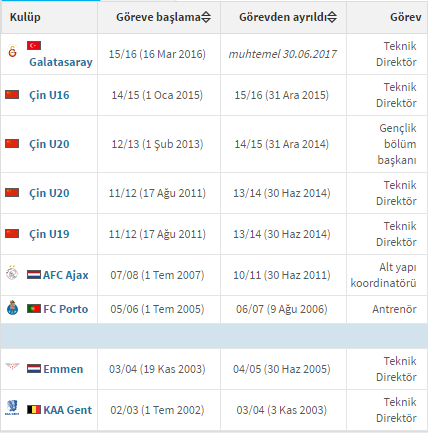Click the Chinese flag beside Çin U16
The height and width of the screenshot is (433, 428).
(12, 95)
